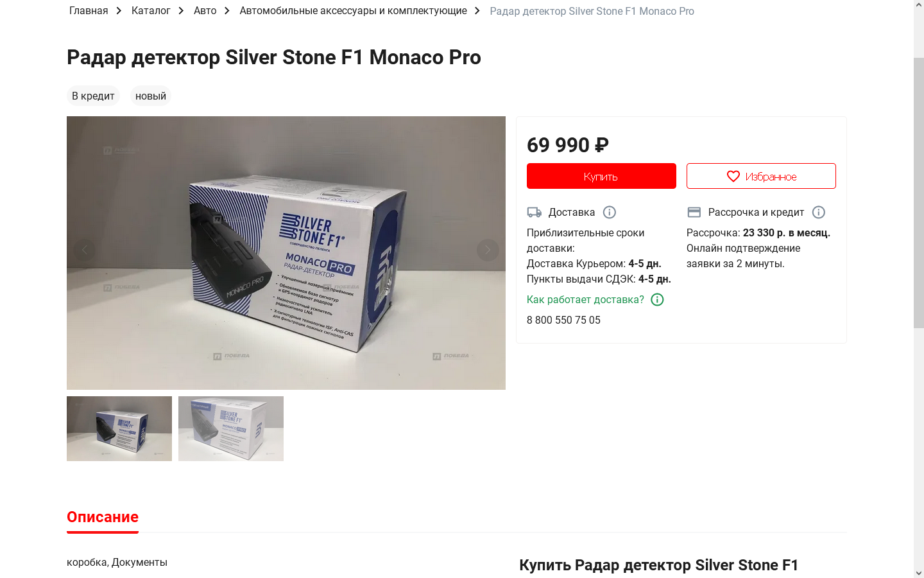Show previous product photo with left arrow
Screen dimensions: 924x578
pos(84,250)
